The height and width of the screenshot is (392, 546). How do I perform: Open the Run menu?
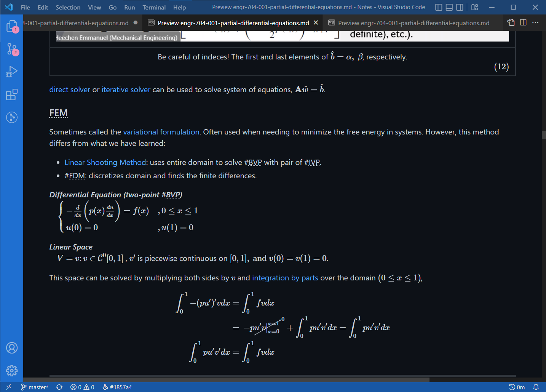[129, 7]
